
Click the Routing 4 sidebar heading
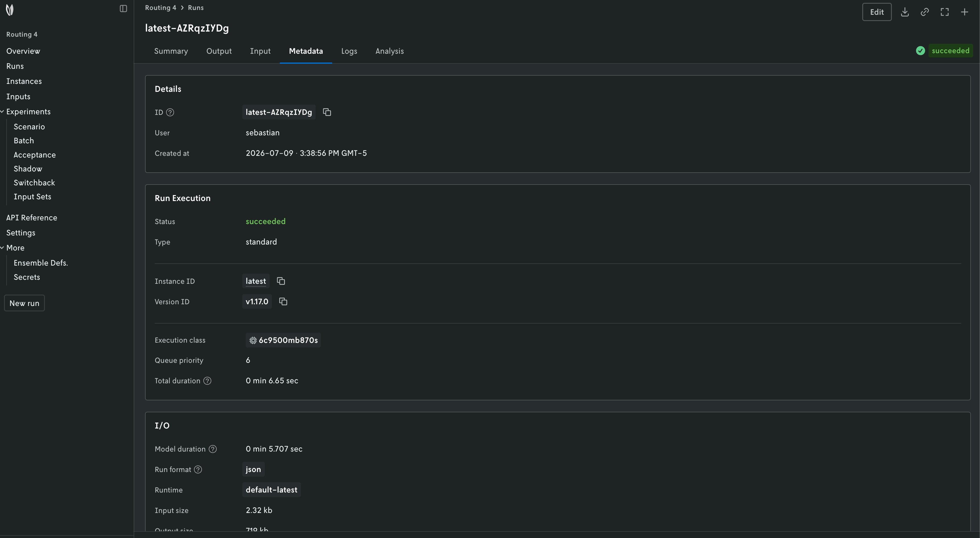22,34
